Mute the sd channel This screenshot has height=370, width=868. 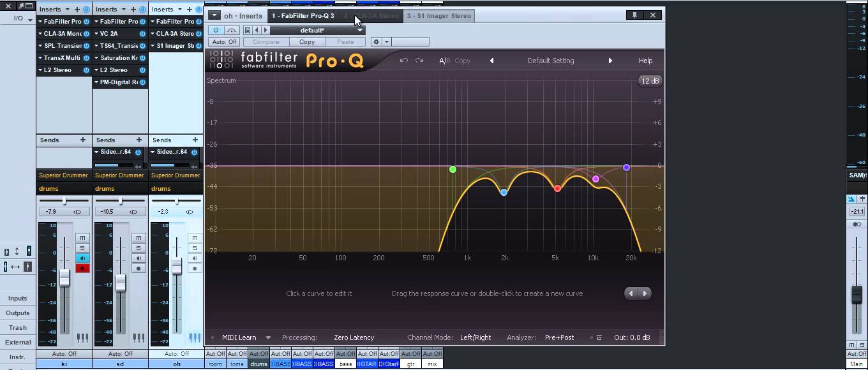click(x=138, y=237)
